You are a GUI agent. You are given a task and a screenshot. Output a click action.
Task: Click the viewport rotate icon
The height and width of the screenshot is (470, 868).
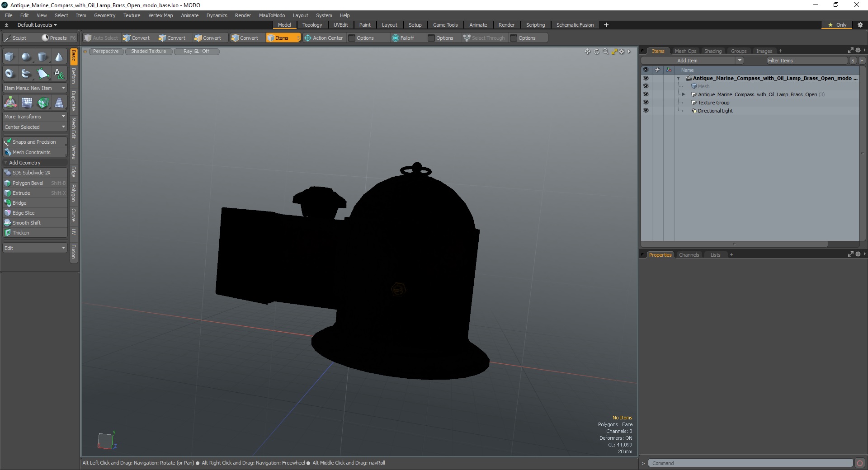point(596,52)
